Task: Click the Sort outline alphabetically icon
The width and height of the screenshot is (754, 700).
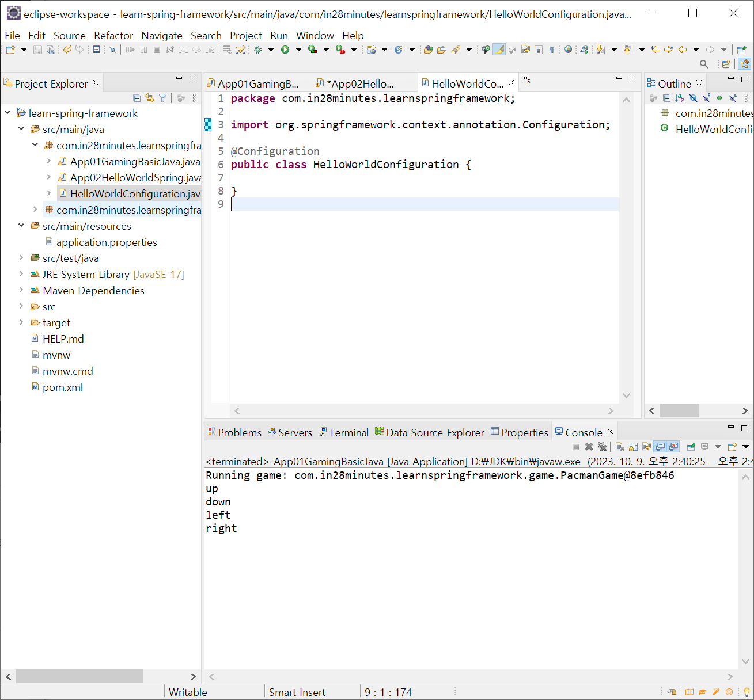Action: coord(680,98)
